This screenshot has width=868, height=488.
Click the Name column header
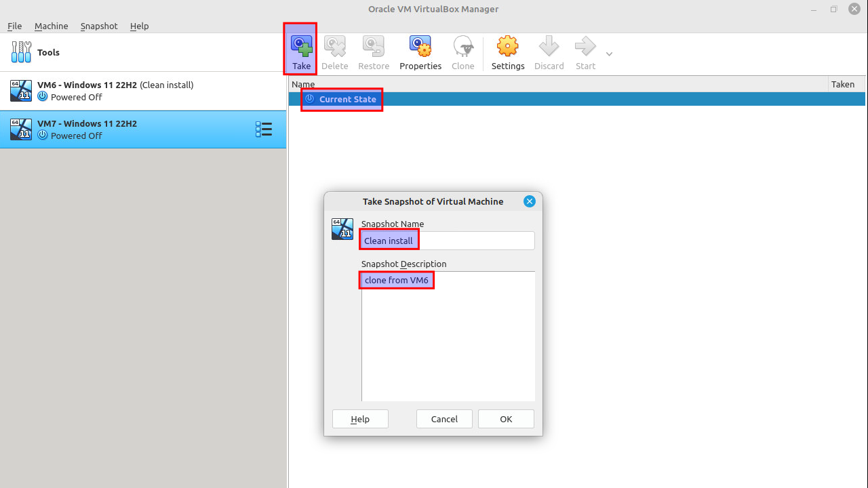(559, 84)
